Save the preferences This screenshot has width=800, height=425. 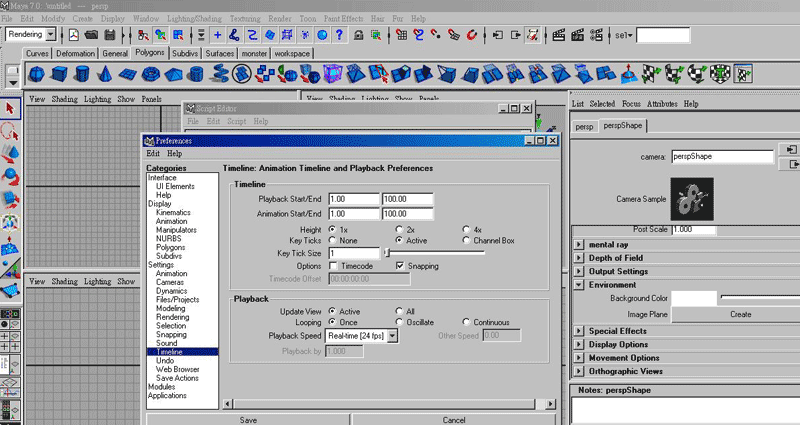(x=248, y=420)
